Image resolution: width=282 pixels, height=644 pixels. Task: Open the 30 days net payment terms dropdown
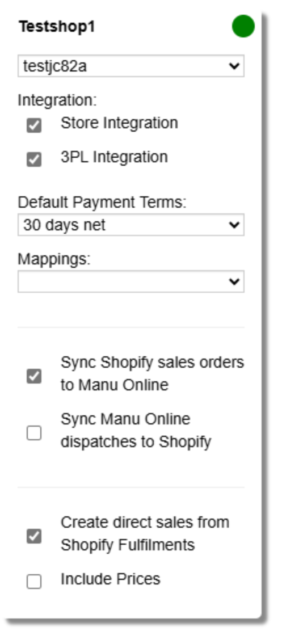(x=131, y=225)
